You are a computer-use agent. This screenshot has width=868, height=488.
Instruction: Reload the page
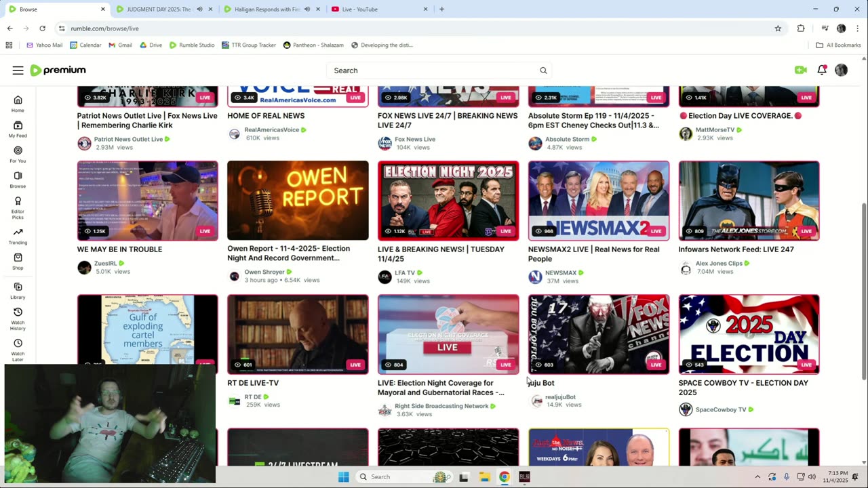click(42, 28)
